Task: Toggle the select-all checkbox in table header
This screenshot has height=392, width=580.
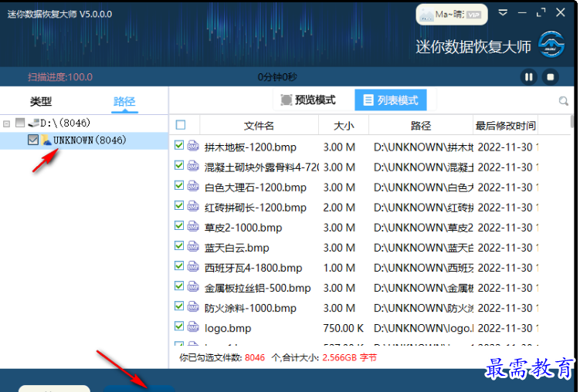Action: 181,125
